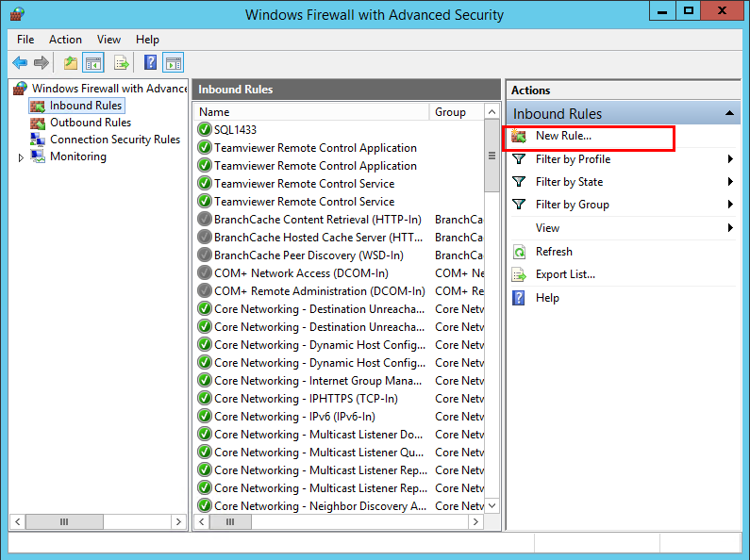This screenshot has width=750, height=560.
Task: Click the Back arrow toolbar icon
Action: click(x=20, y=63)
